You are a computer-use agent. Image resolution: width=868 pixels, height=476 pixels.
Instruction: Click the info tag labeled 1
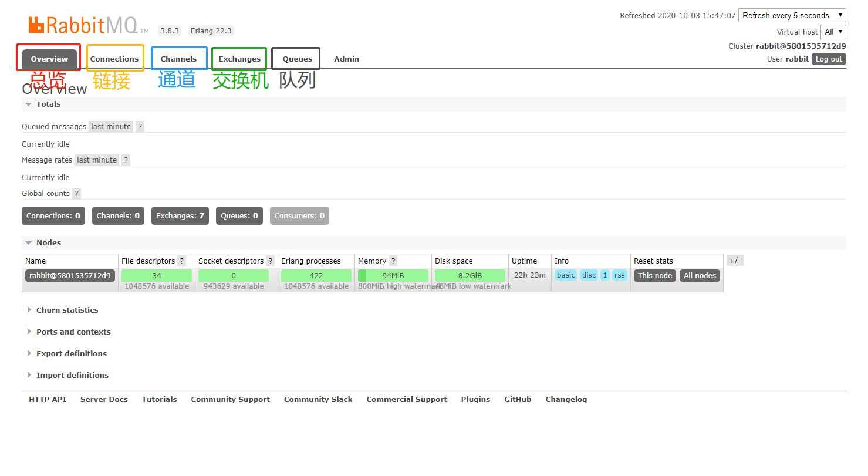click(x=605, y=275)
